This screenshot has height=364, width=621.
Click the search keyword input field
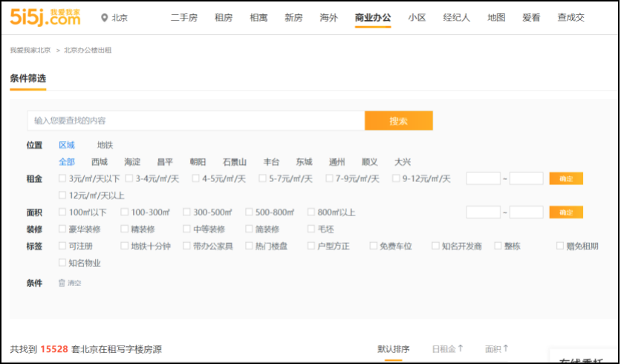click(195, 121)
